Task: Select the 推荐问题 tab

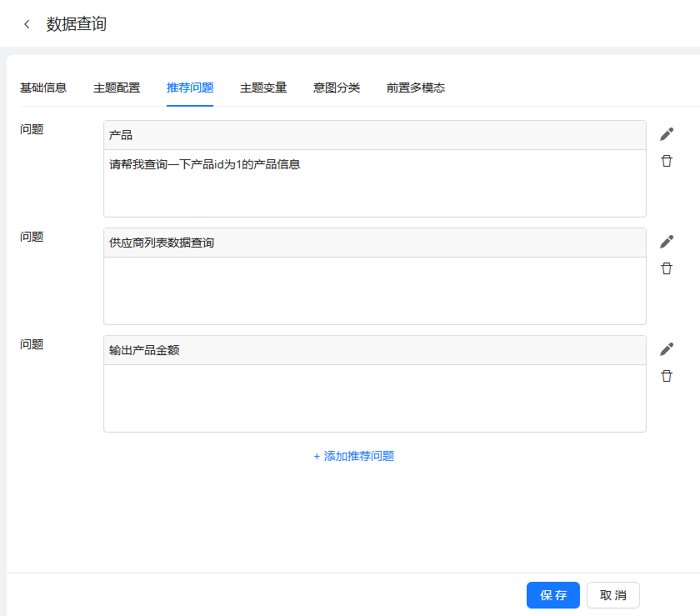Action: 190,88
